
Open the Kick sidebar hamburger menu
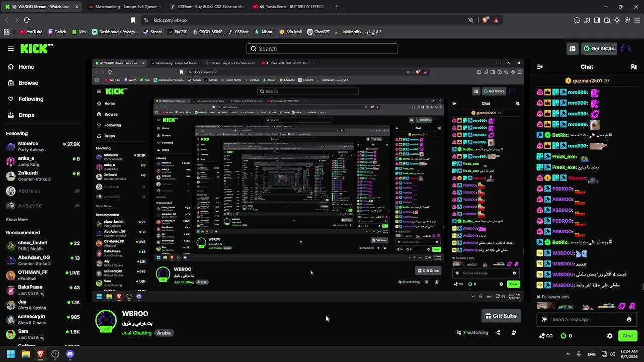11,49
